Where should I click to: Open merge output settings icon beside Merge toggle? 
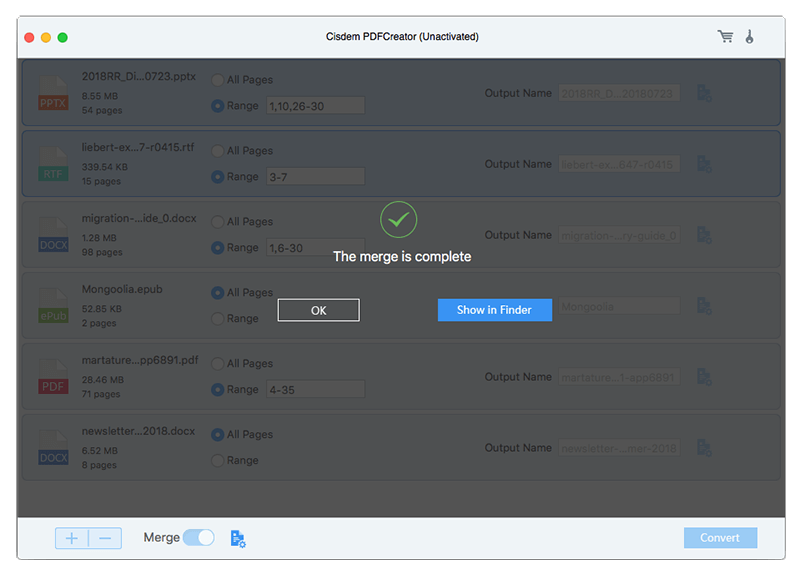coord(238,539)
